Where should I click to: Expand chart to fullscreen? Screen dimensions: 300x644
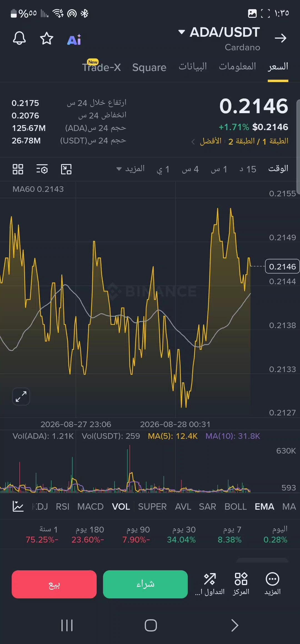coord(21,397)
